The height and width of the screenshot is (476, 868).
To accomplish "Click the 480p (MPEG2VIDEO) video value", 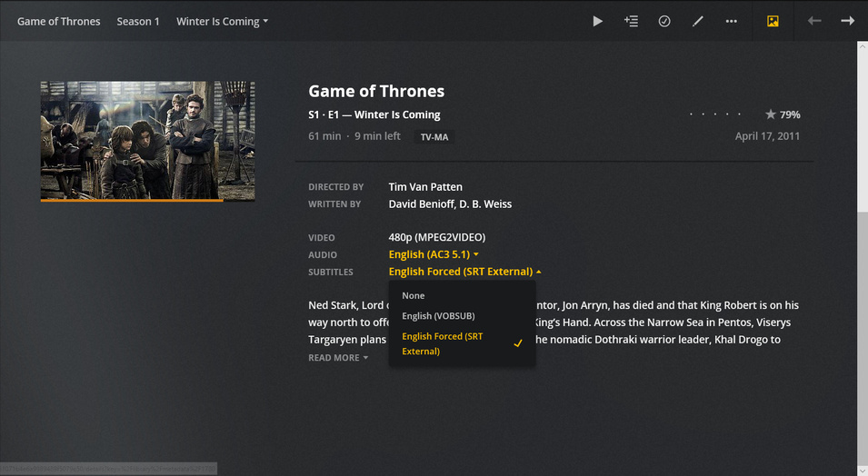I will coord(437,237).
